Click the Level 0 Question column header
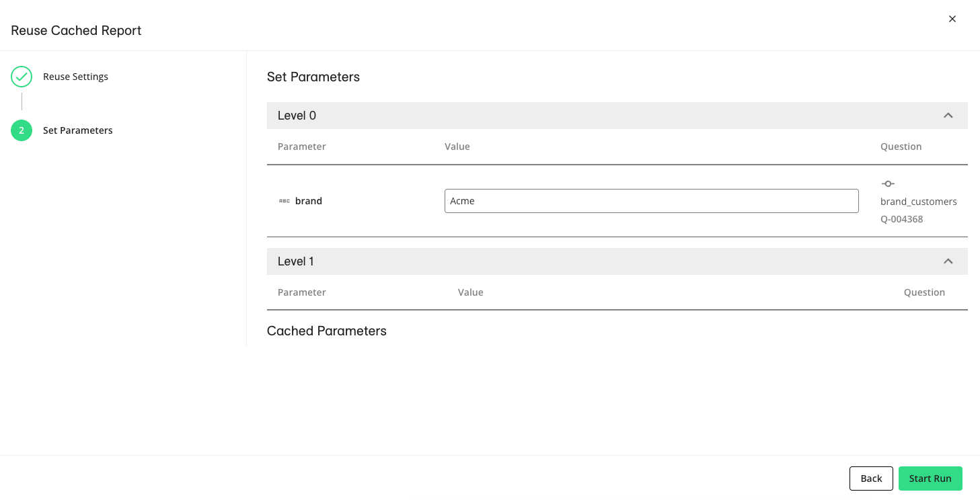Viewport: 980px width, 500px height. (x=901, y=147)
